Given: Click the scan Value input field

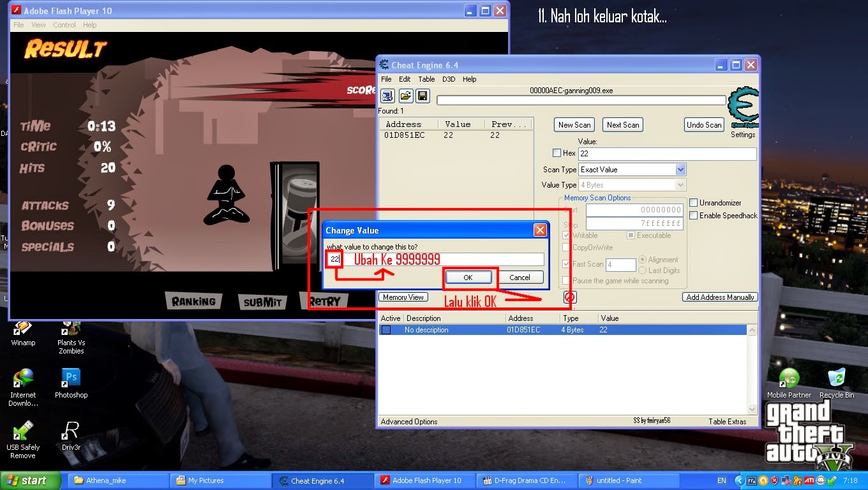Looking at the screenshot, I should pos(667,154).
